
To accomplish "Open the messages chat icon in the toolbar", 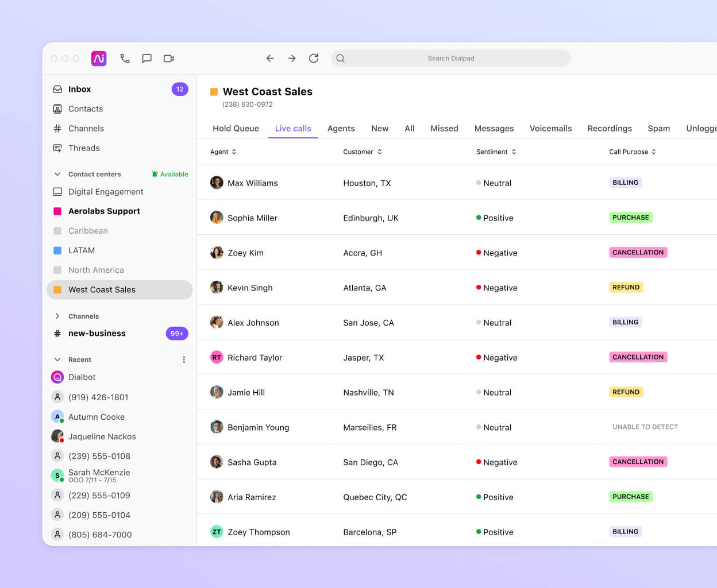I will [x=147, y=58].
